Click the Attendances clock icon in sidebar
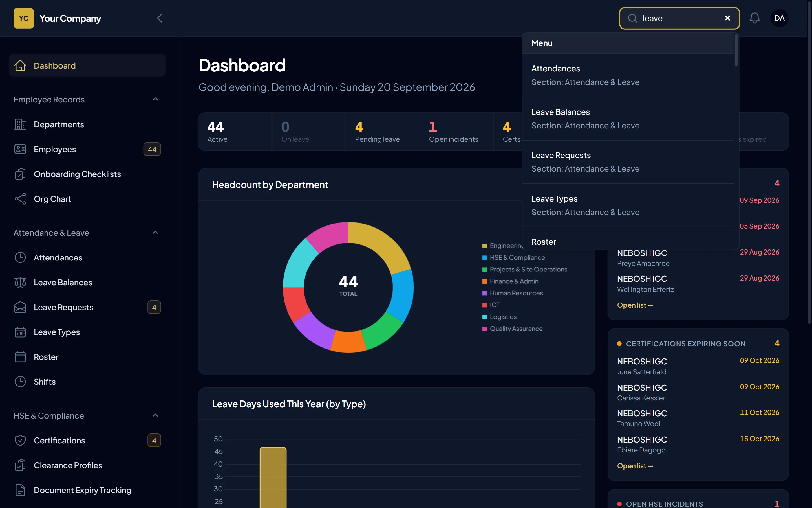The image size is (812, 508). coord(20,258)
